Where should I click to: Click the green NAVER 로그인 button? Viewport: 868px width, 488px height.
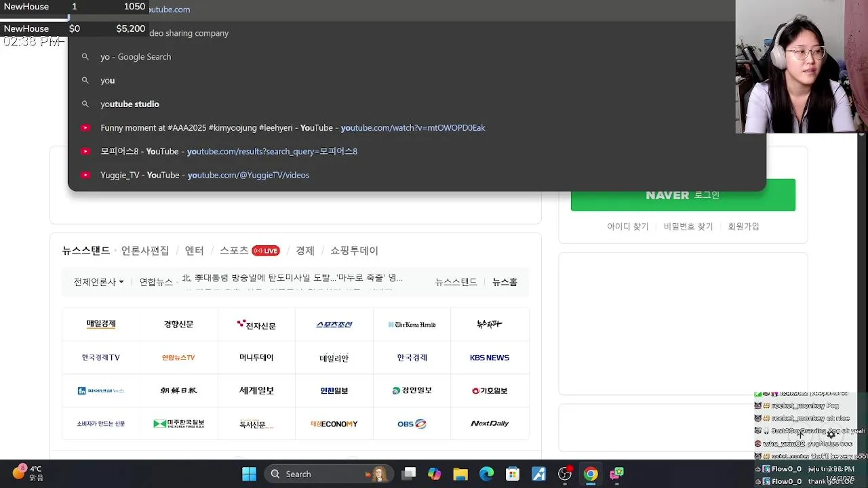tap(683, 195)
